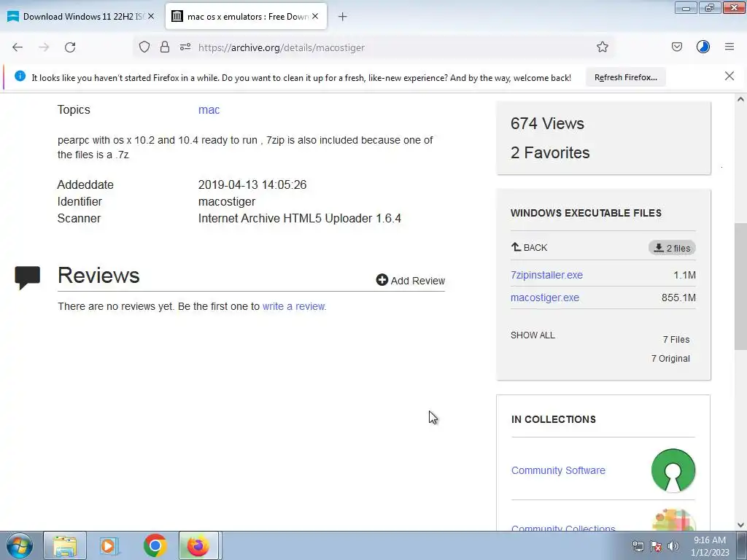The width and height of the screenshot is (747, 560).
Task: Download 7zipinstaller.exe file
Action: coord(546,275)
